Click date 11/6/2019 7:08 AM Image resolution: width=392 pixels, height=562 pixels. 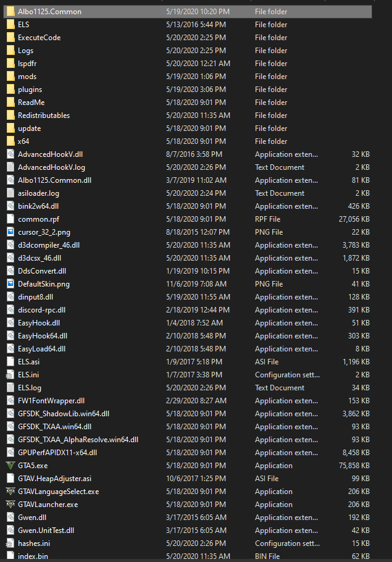click(196, 284)
